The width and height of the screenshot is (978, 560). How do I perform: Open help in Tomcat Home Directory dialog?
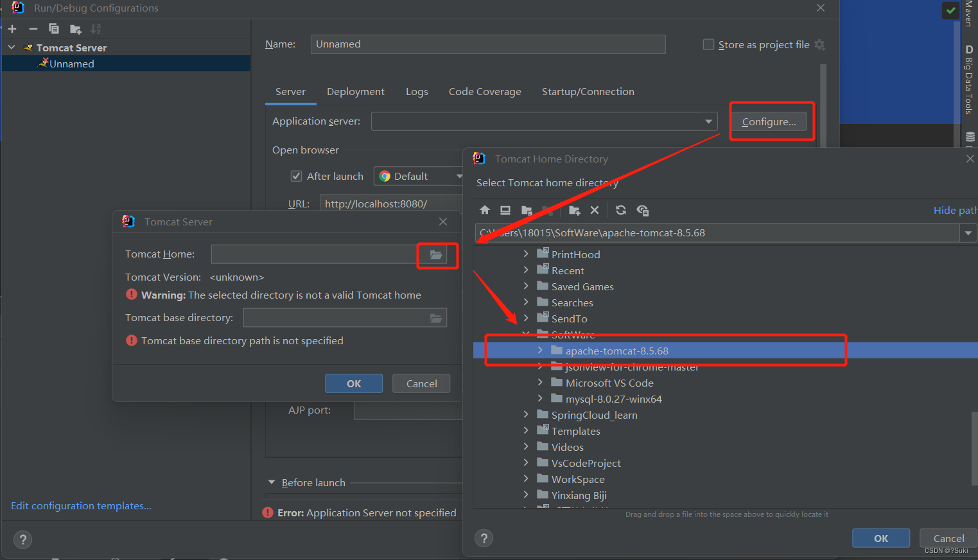[484, 538]
